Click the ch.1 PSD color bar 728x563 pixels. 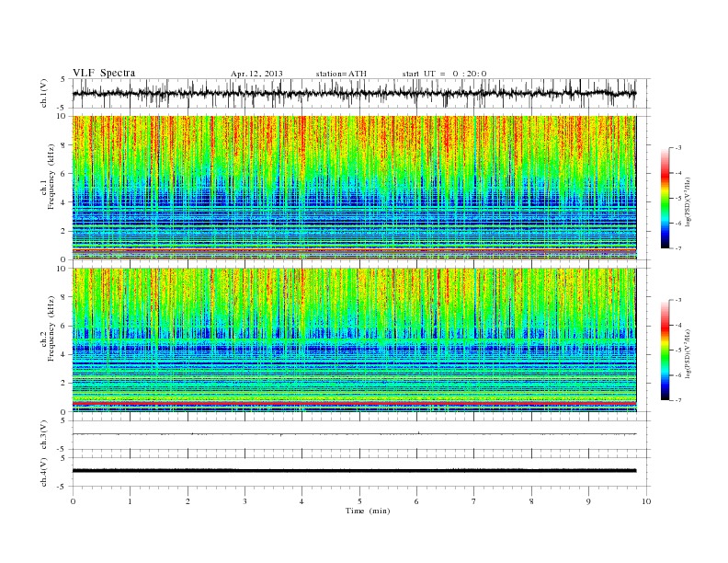[x=665, y=198]
